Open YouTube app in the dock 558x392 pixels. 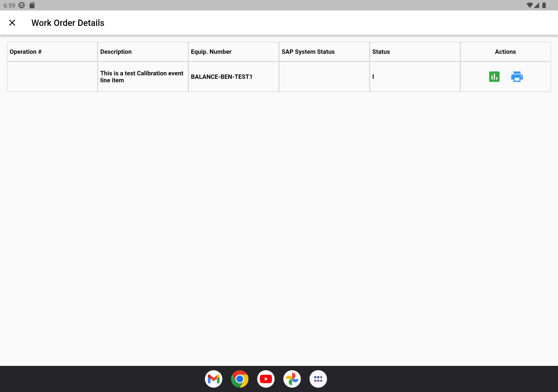266,379
